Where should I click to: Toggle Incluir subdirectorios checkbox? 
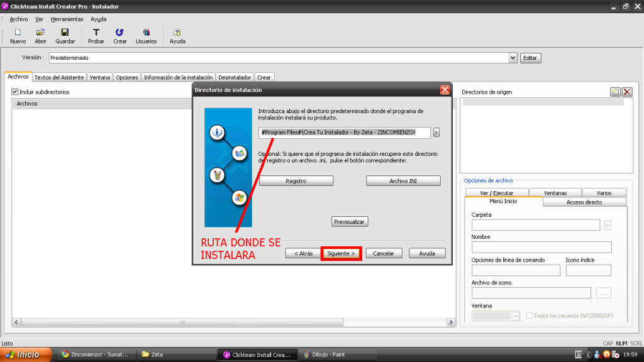pos(15,92)
